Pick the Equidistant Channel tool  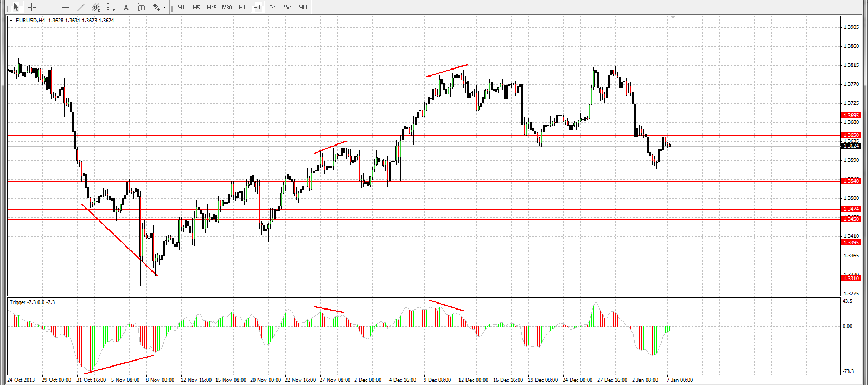pyautogui.click(x=96, y=7)
